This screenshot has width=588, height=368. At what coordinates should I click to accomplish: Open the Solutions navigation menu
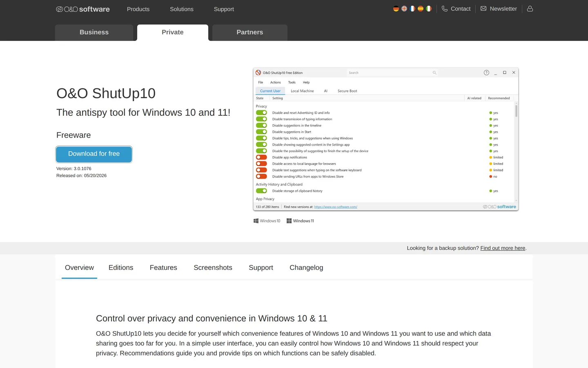(x=182, y=9)
